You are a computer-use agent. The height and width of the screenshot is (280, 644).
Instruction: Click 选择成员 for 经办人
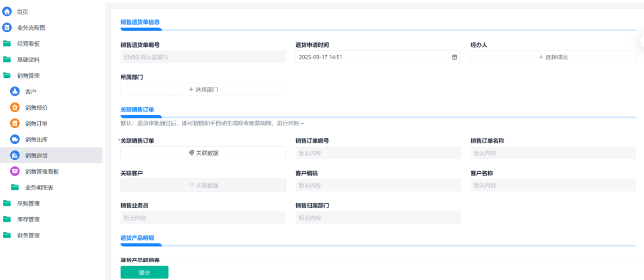click(553, 57)
